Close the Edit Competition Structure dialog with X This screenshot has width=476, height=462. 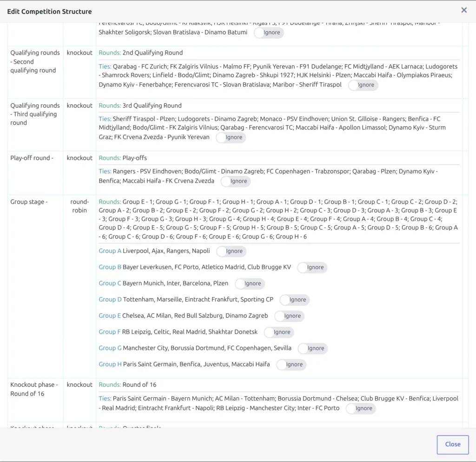(464, 10)
